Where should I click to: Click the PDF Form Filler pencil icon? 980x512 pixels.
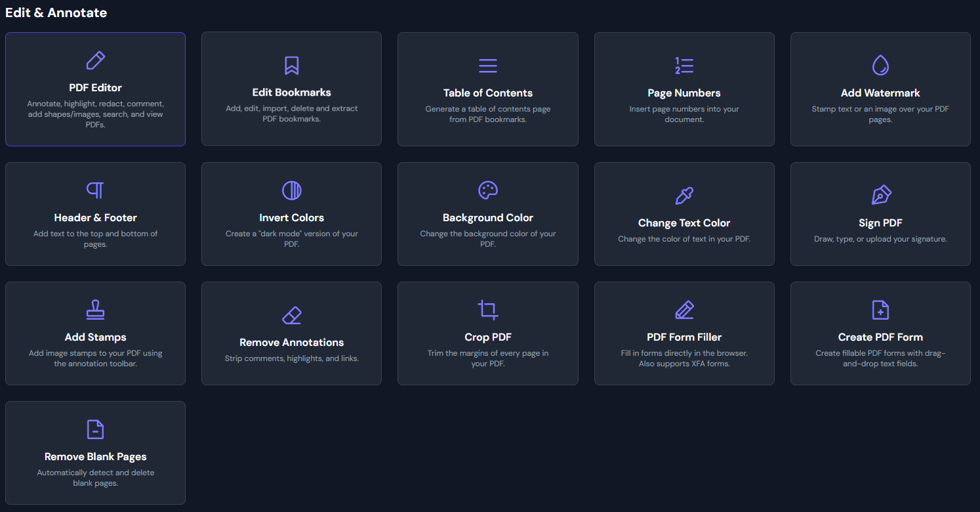[684, 310]
